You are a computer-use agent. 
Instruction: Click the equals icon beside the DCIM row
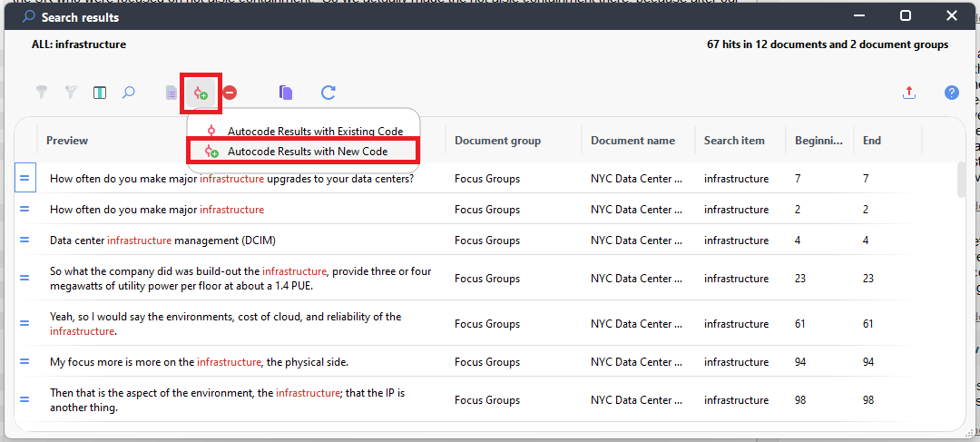(x=24, y=241)
